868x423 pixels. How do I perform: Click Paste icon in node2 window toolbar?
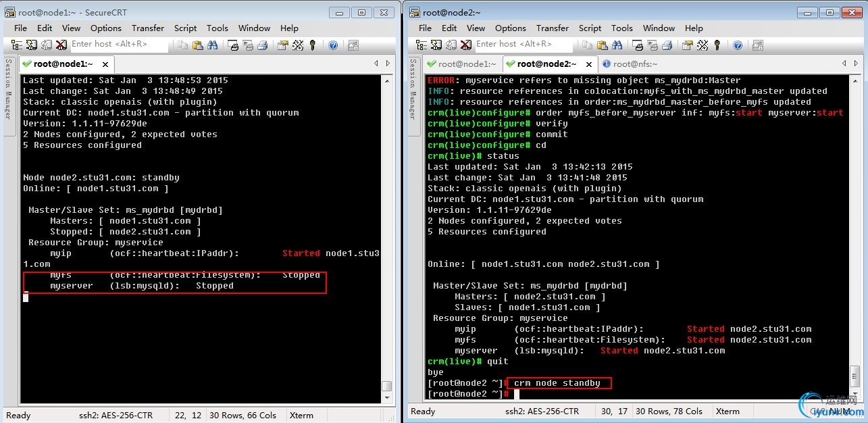tap(603, 45)
